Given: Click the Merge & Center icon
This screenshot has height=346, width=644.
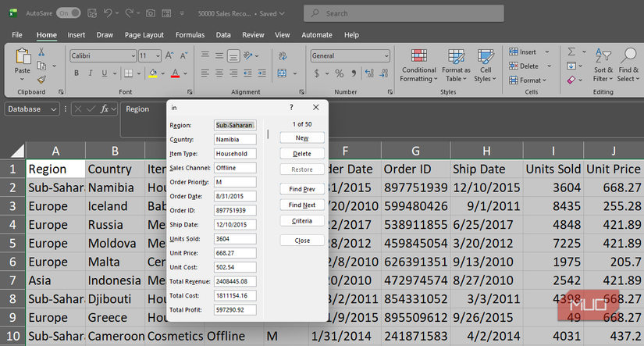Looking at the screenshot, I should (282, 73).
